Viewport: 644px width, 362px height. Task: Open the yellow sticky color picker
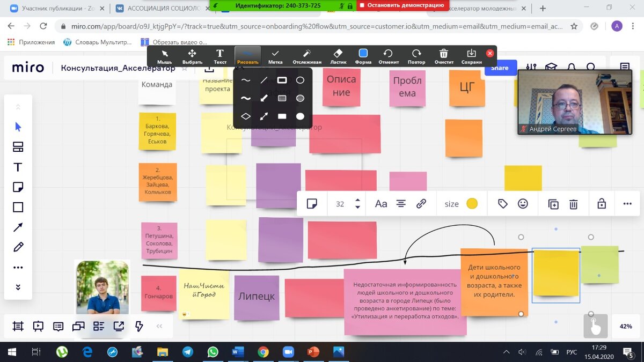click(472, 204)
